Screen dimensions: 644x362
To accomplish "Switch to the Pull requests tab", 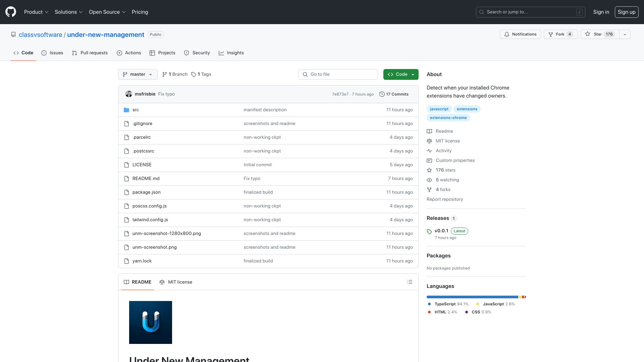I will pyautogui.click(x=90, y=53).
